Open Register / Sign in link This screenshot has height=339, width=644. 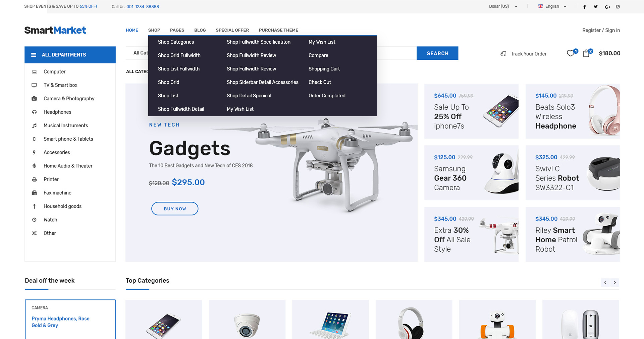[x=601, y=30]
